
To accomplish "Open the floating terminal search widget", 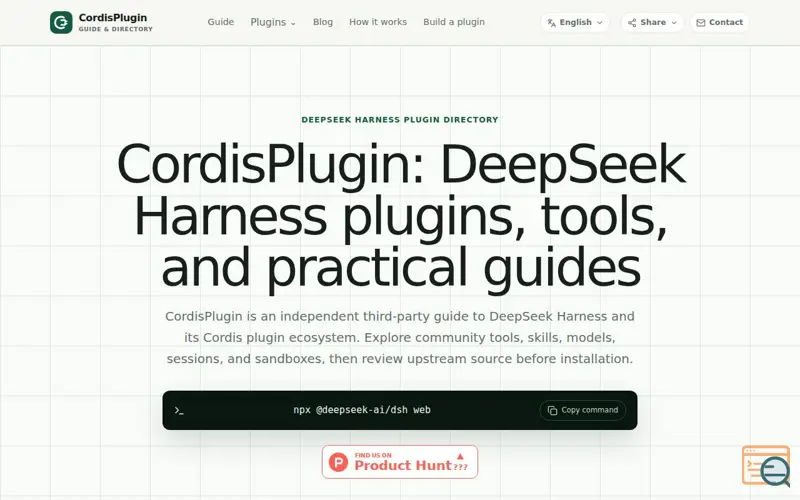I will point(766,466).
